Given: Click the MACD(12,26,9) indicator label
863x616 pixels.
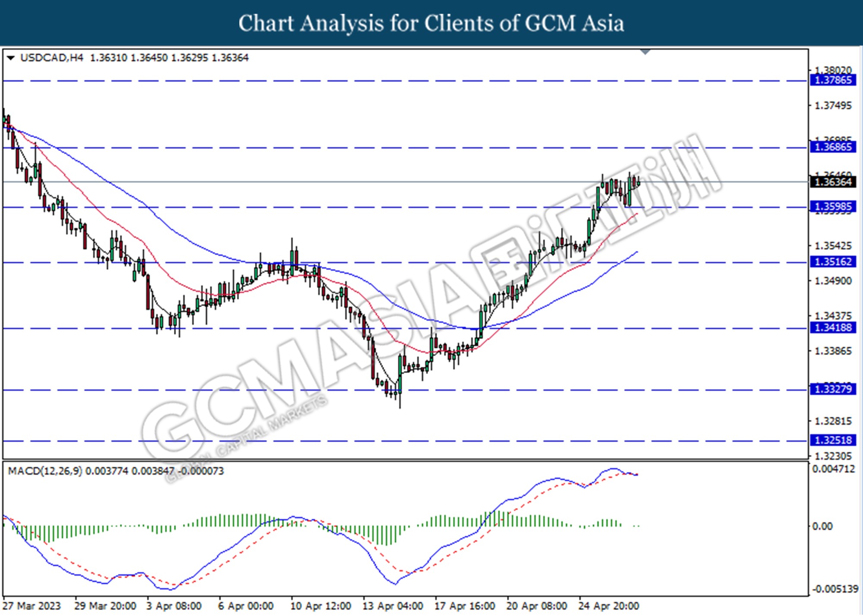Looking at the screenshot, I should (x=45, y=471).
